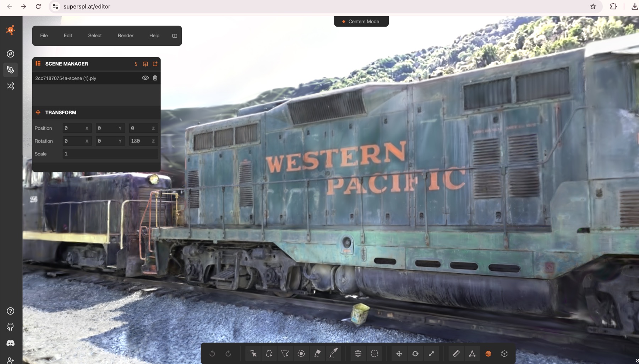Screen dimensions: 639x364
Task: Select the eyedropper tool
Action: (x=334, y=354)
